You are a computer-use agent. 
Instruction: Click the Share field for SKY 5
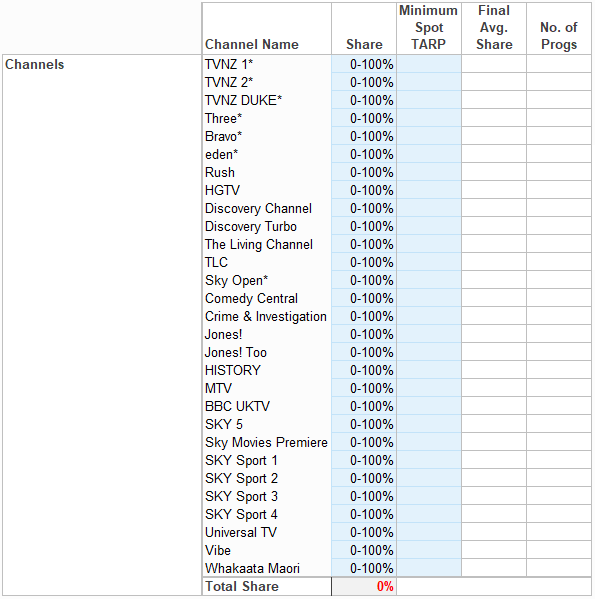(364, 424)
